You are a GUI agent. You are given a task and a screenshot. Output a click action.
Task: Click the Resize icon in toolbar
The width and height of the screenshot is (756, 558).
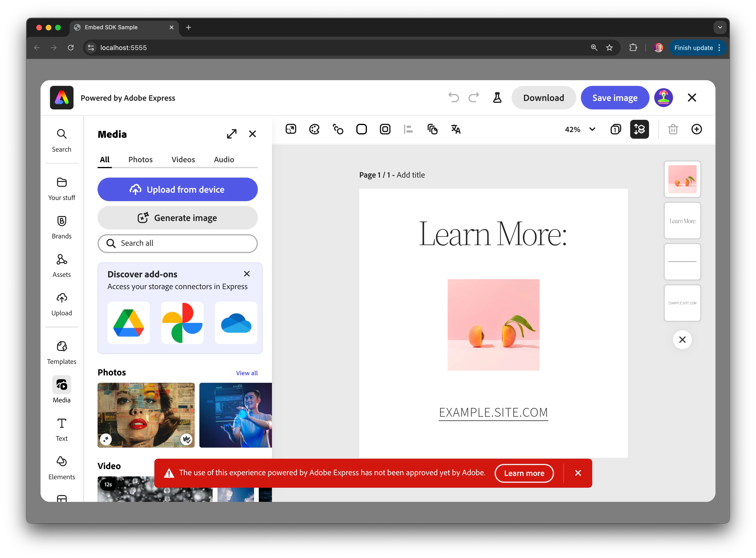click(x=291, y=129)
